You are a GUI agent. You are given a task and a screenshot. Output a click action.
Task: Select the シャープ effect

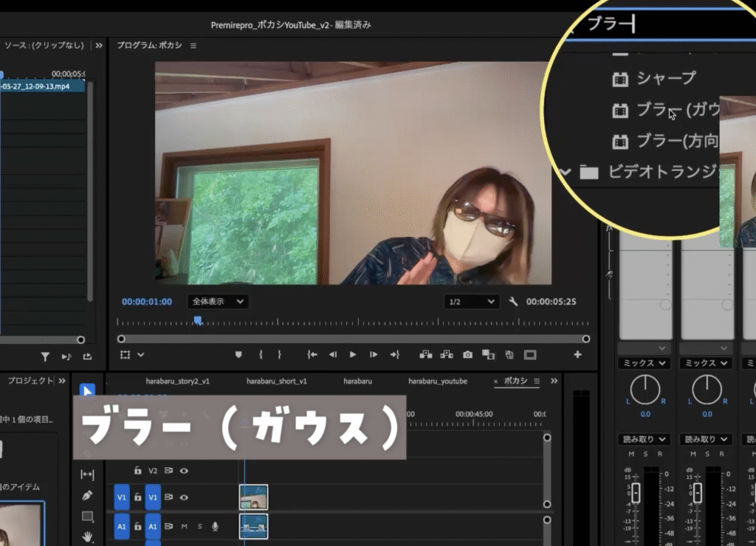tap(666, 78)
